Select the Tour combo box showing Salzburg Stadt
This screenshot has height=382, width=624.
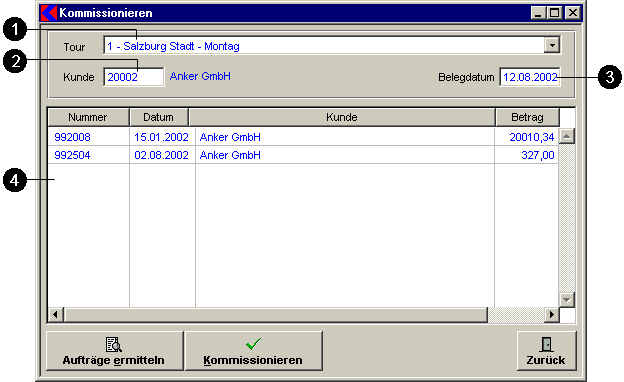pos(332,45)
